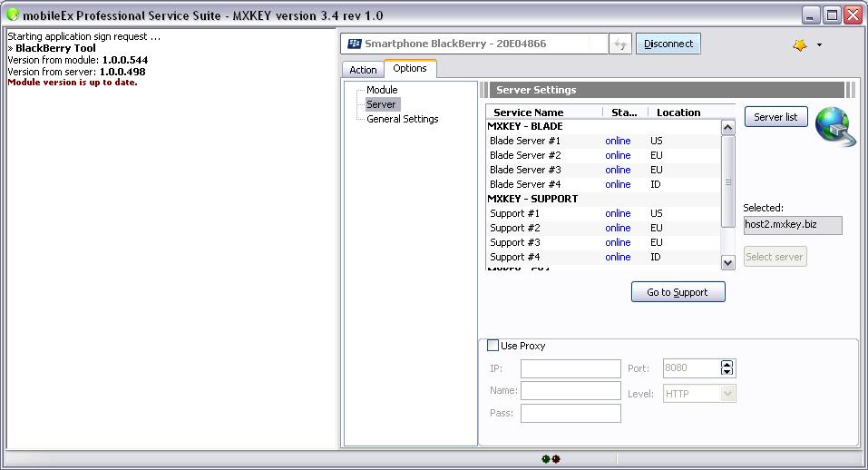Click the proxy Name input field
The width and height of the screenshot is (868, 470).
coord(571,391)
